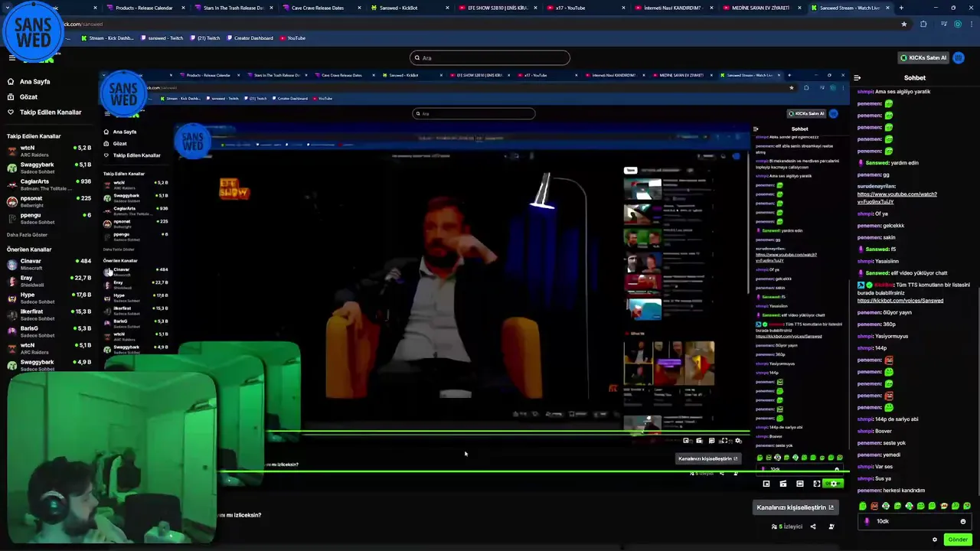
Task: Open youtube.com/watch link in chat
Action: [897, 198]
